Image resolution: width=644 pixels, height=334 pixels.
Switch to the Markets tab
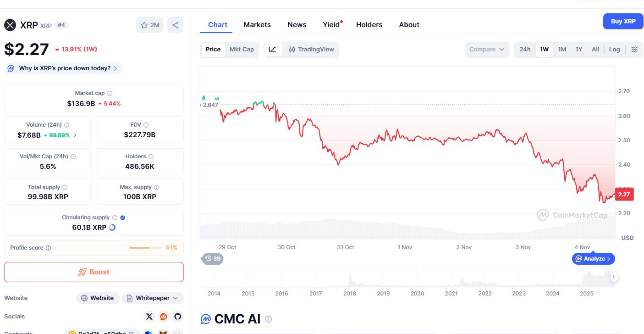pos(257,25)
